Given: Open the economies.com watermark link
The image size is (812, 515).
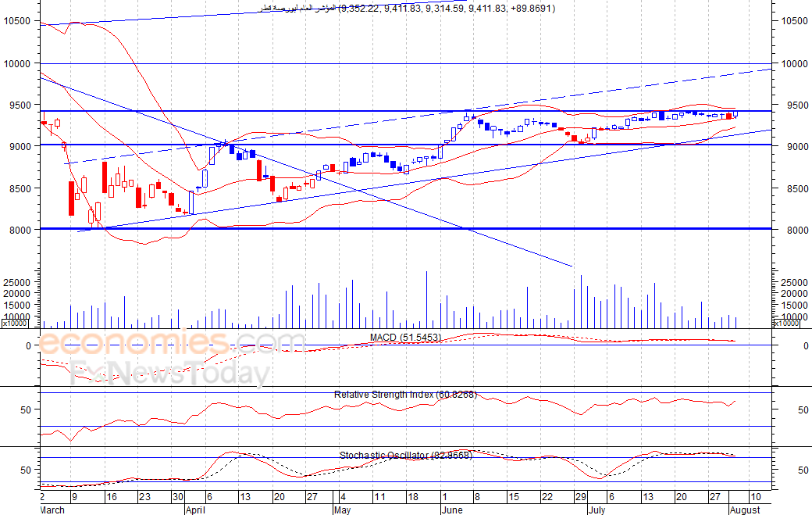Looking at the screenshot, I should (x=172, y=342).
